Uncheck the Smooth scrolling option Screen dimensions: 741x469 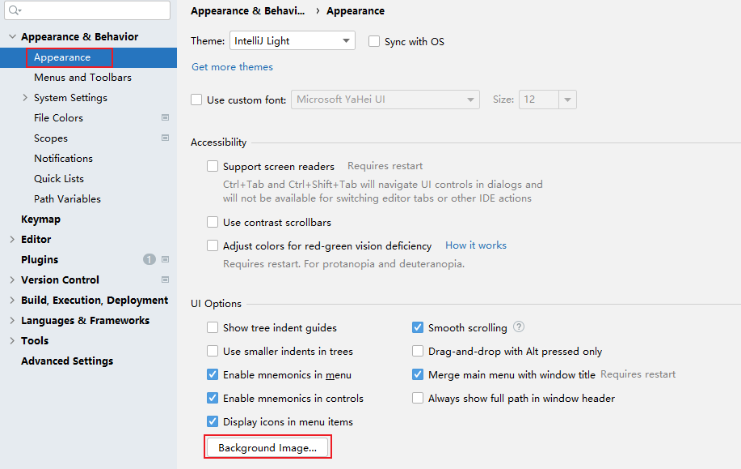point(417,327)
